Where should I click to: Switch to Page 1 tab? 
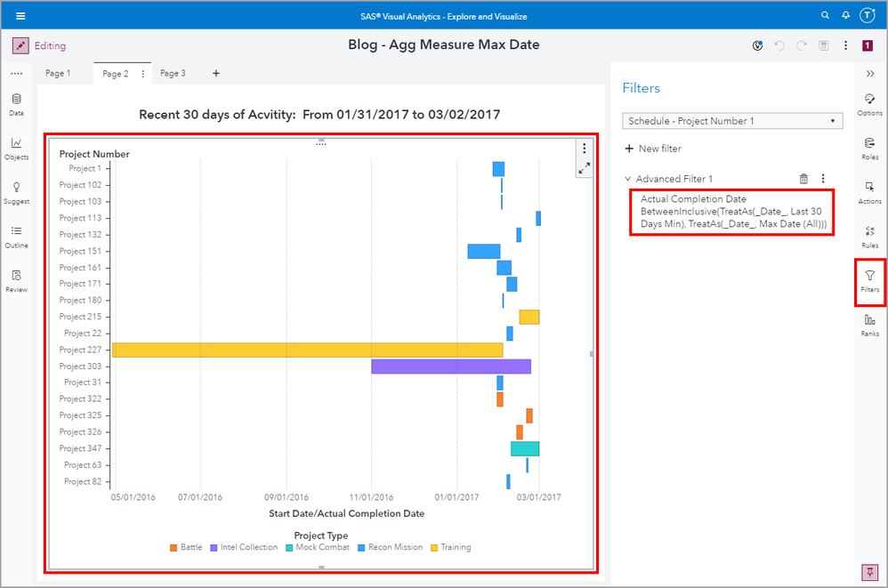coord(58,73)
